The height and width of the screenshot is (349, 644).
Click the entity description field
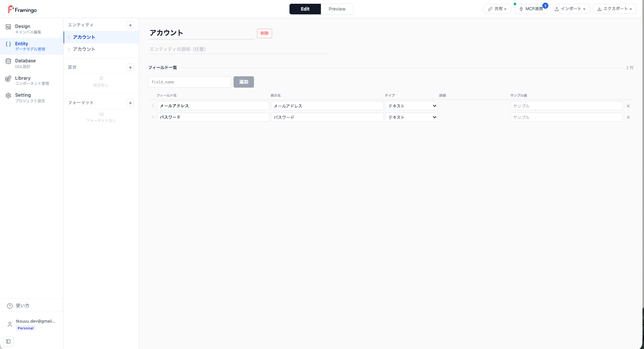239,49
